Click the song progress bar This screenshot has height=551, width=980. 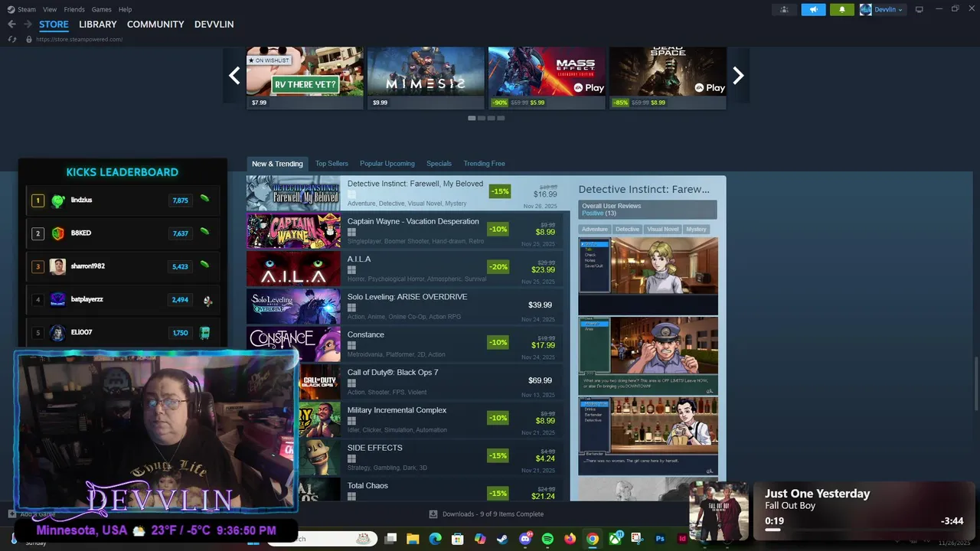[x=864, y=529]
